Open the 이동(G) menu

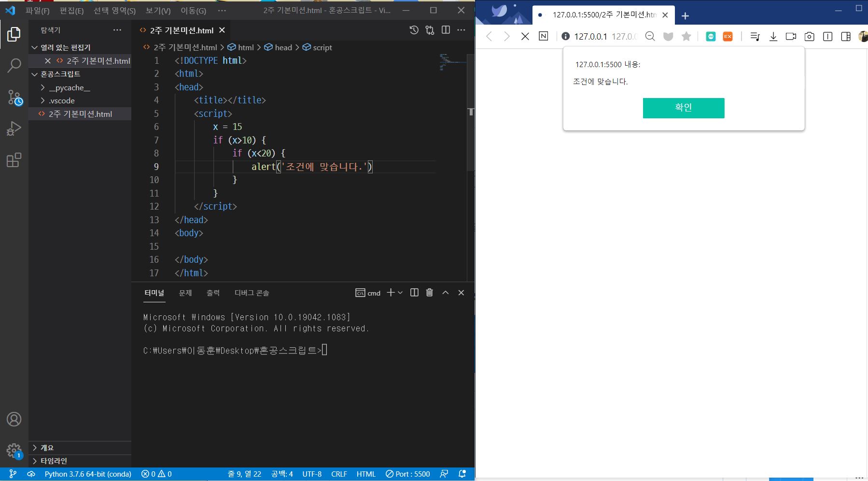point(193,10)
